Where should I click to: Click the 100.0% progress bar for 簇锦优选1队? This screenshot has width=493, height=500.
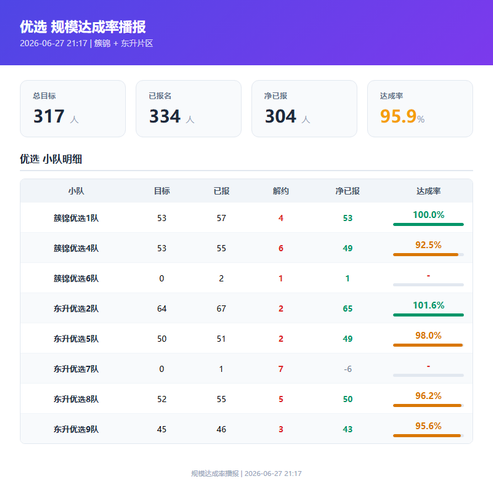428,224
